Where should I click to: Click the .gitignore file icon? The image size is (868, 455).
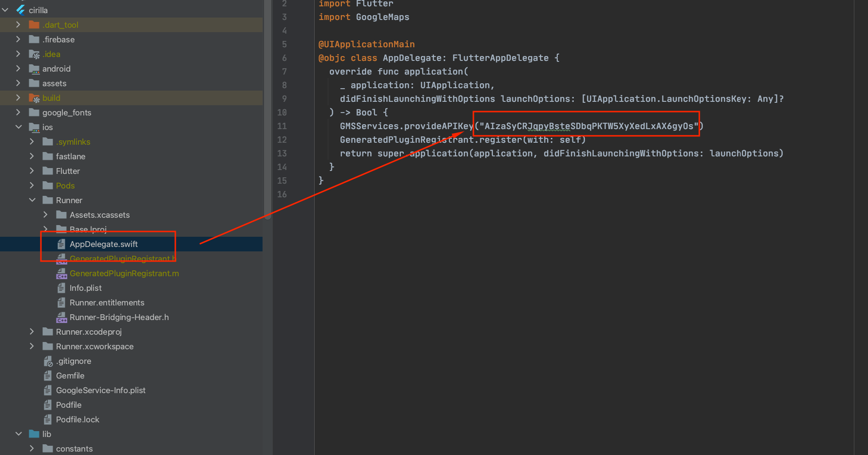(x=48, y=361)
